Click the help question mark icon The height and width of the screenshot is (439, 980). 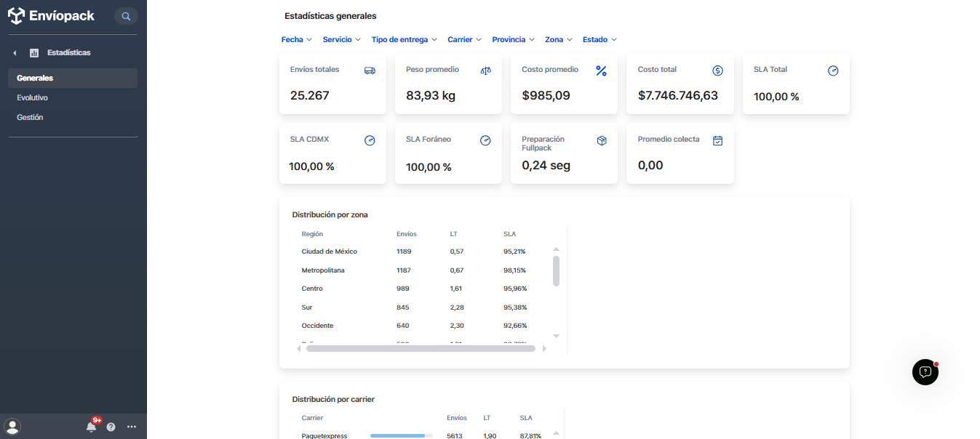(x=111, y=427)
